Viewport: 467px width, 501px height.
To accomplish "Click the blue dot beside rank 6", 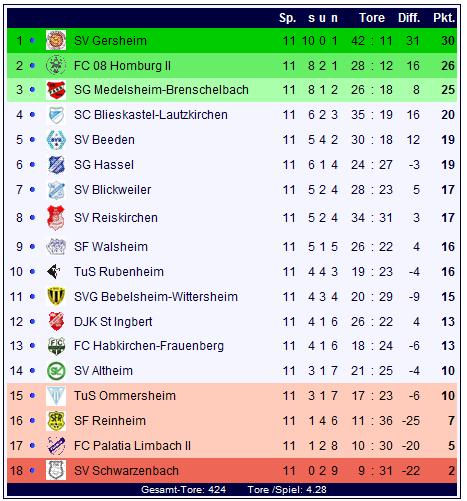I will coord(32,165).
